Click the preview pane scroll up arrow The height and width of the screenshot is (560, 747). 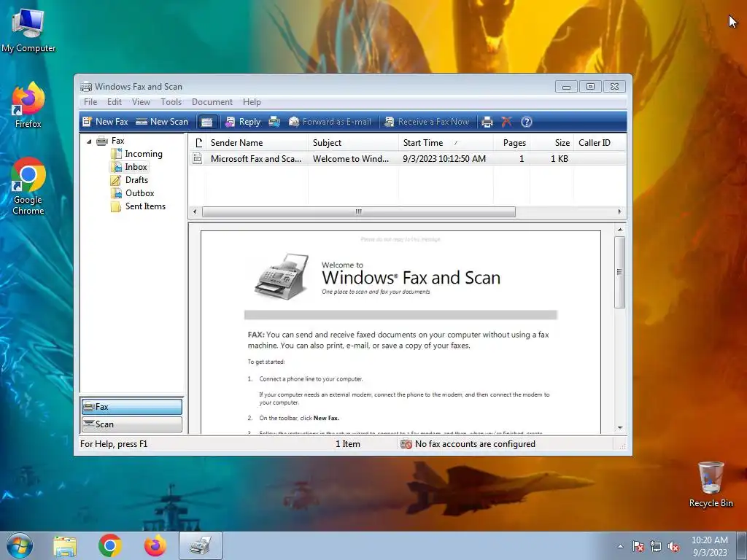620,230
